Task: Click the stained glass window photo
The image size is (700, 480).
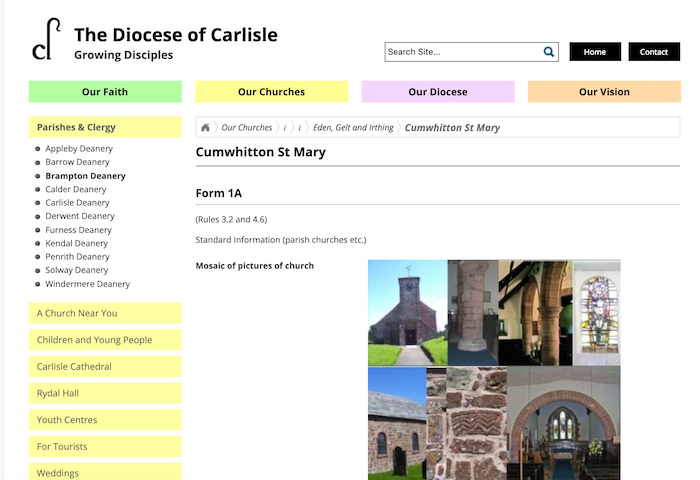Action: (597, 312)
